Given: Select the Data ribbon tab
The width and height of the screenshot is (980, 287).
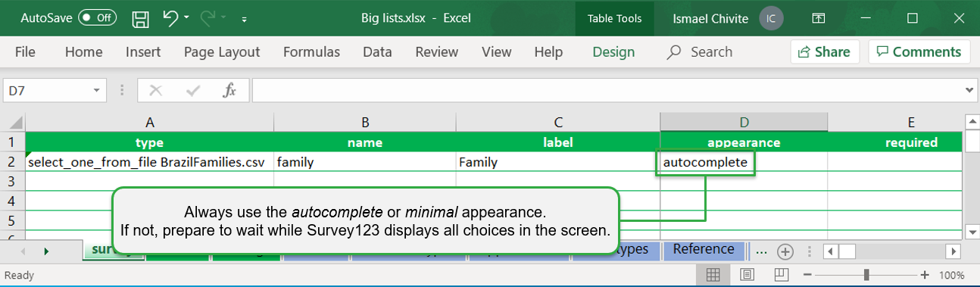Looking at the screenshot, I should tap(377, 51).
